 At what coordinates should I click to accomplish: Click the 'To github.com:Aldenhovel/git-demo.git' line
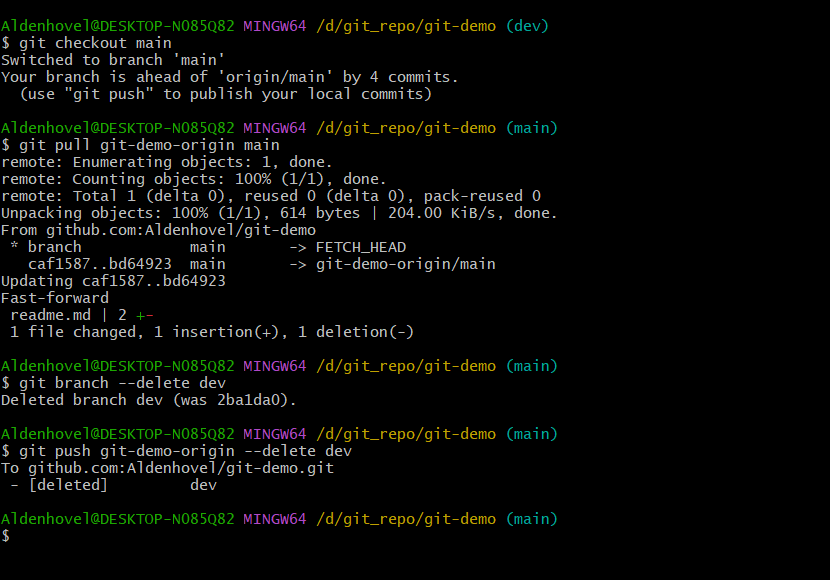167,468
